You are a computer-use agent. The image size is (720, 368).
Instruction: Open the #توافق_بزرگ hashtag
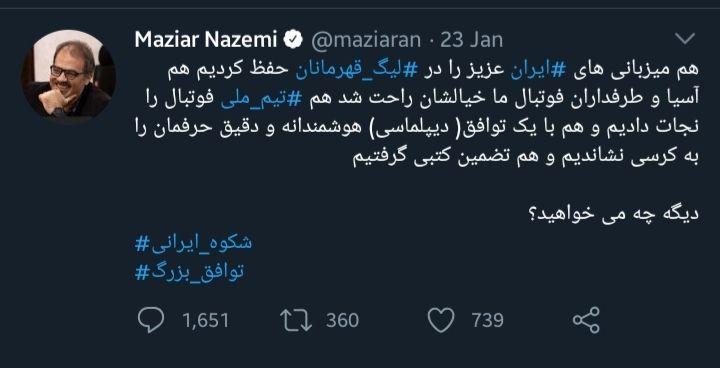pyautogui.click(x=190, y=272)
